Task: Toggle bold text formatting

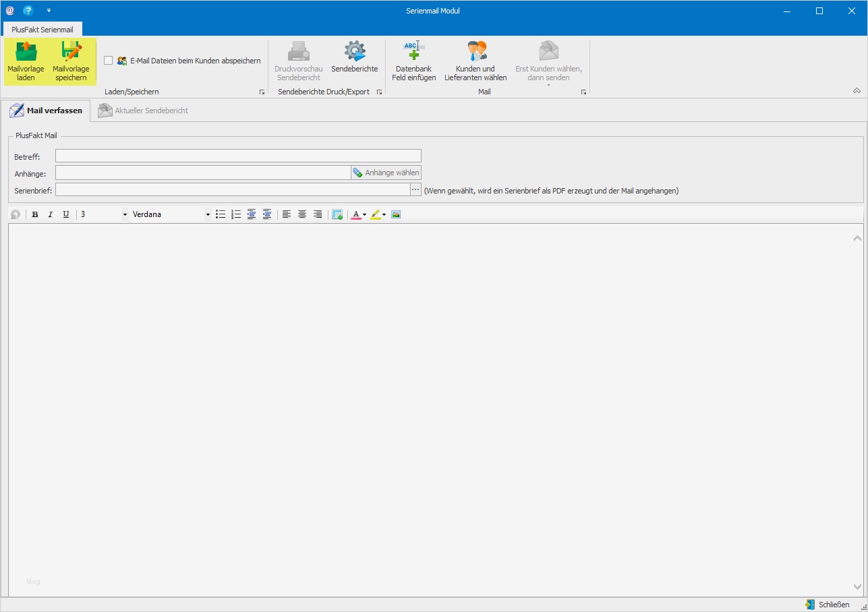Action: pos(35,214)
